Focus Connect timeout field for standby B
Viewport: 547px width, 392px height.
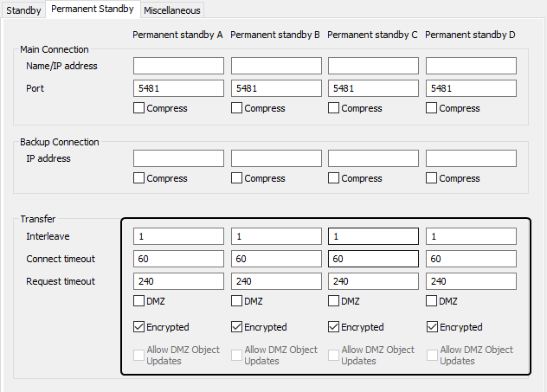(x=276, y=259)
